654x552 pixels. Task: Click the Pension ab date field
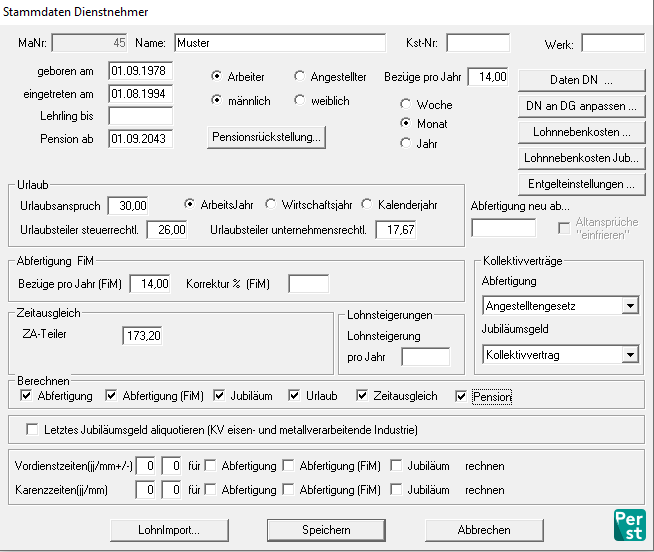[141, 139]
